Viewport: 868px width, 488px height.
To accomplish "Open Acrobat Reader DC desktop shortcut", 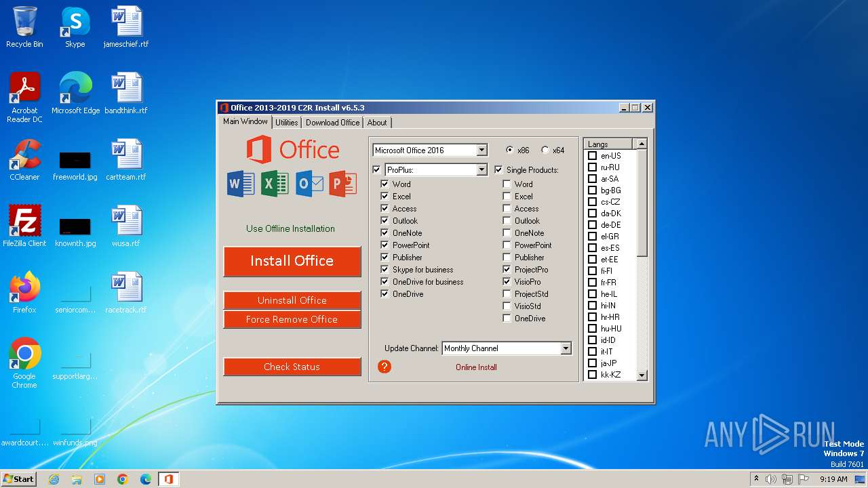I will (24, 98).
